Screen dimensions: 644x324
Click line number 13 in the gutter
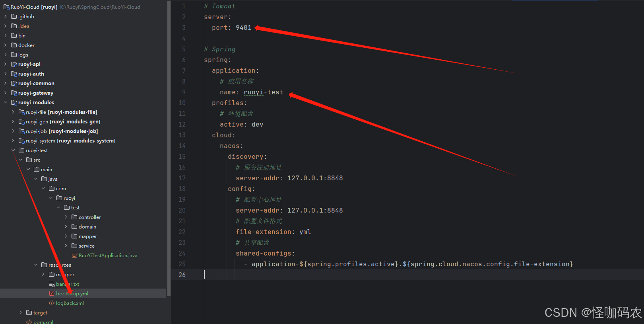click(182, 135)
